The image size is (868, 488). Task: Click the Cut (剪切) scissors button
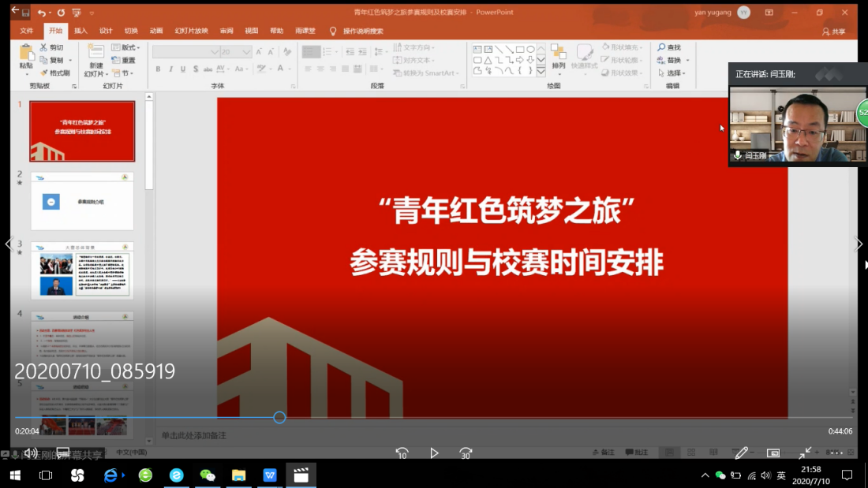point(51,47)
